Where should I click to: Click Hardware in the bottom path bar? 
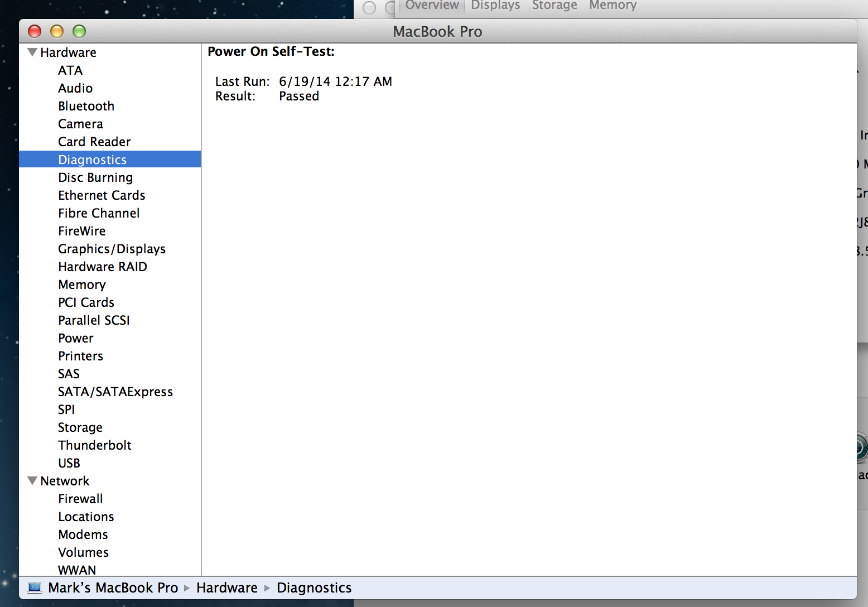(226, 588)
